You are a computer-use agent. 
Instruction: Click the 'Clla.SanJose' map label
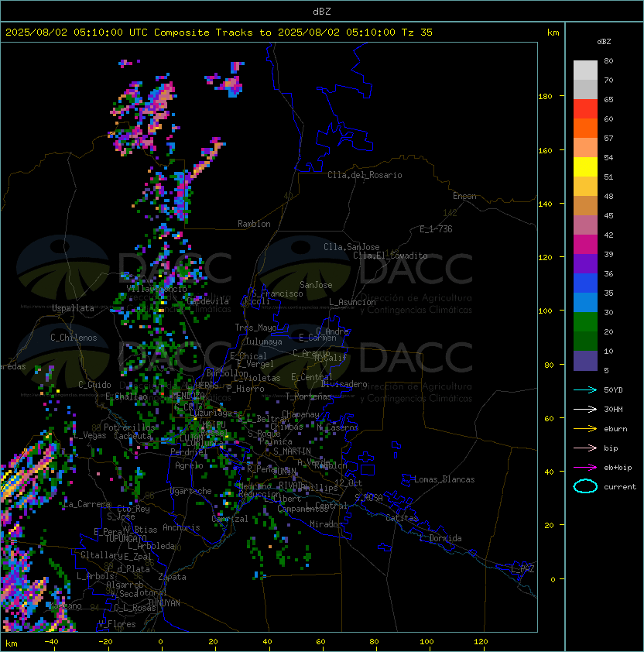point(351,247)
